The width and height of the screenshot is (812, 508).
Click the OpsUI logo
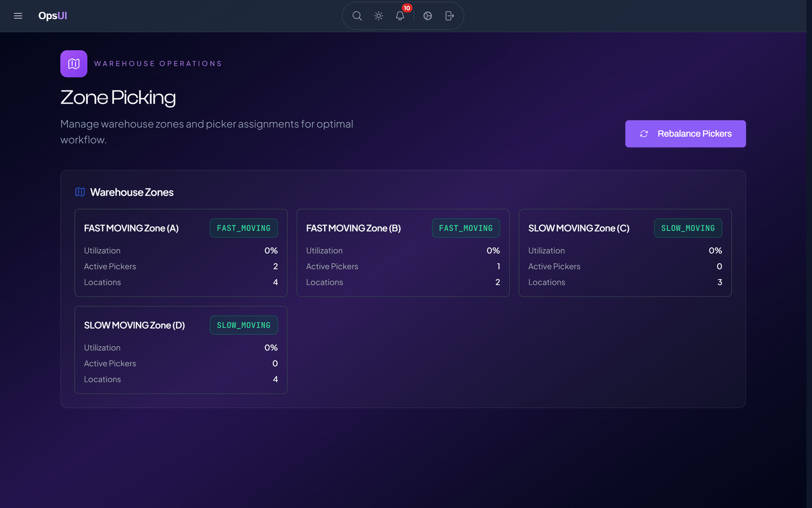tap(53, 16)
